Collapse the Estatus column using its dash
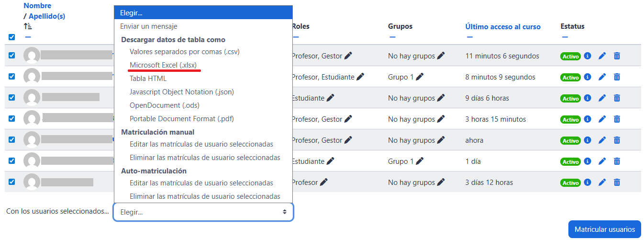Screen dimensions: 644x240 pos(565,37)
